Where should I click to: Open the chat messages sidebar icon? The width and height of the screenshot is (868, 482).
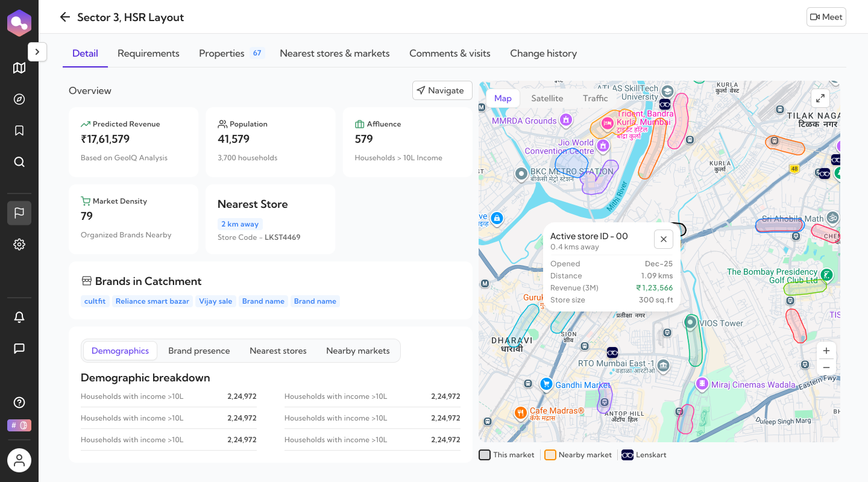[19, 348]
